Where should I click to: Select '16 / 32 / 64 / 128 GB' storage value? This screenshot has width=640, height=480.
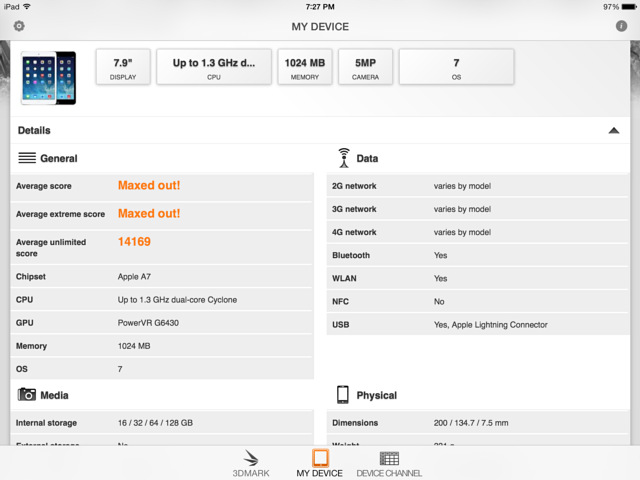coord(155,423)
